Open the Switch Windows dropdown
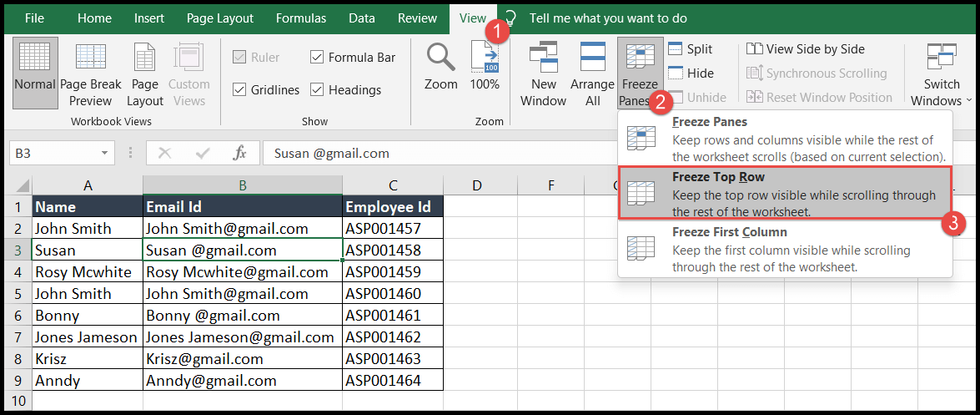Viewport: 980px width, 415px height. pos(942,73)
